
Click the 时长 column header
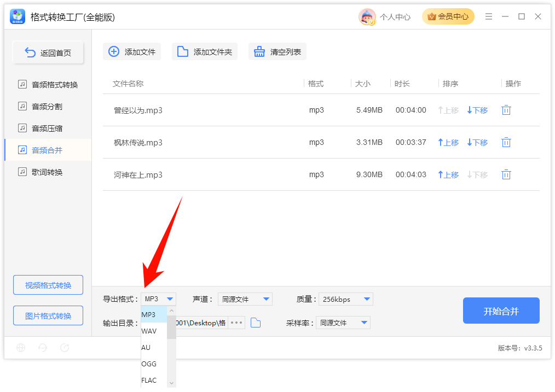[x=402, y=84]
